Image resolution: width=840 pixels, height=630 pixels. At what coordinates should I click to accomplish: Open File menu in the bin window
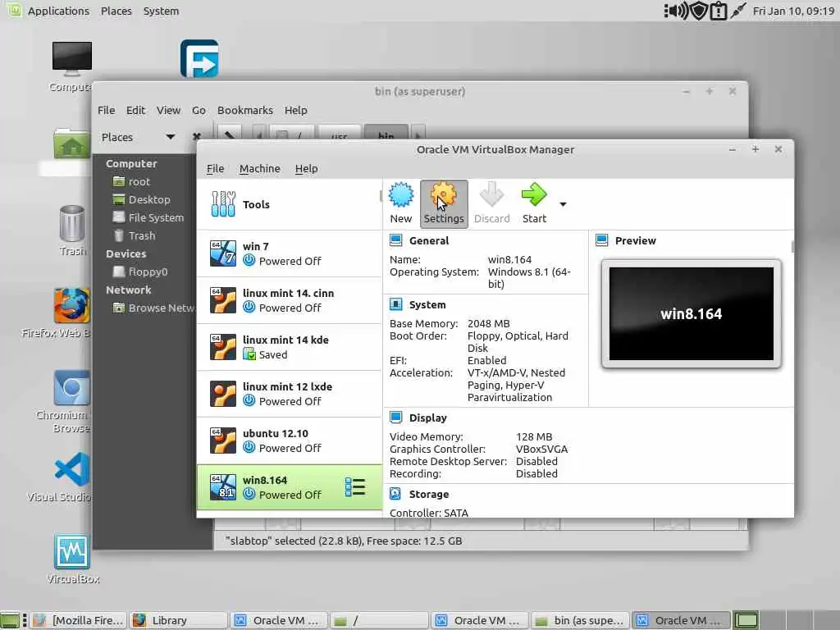pyautogui.click(x=106, y=110)
